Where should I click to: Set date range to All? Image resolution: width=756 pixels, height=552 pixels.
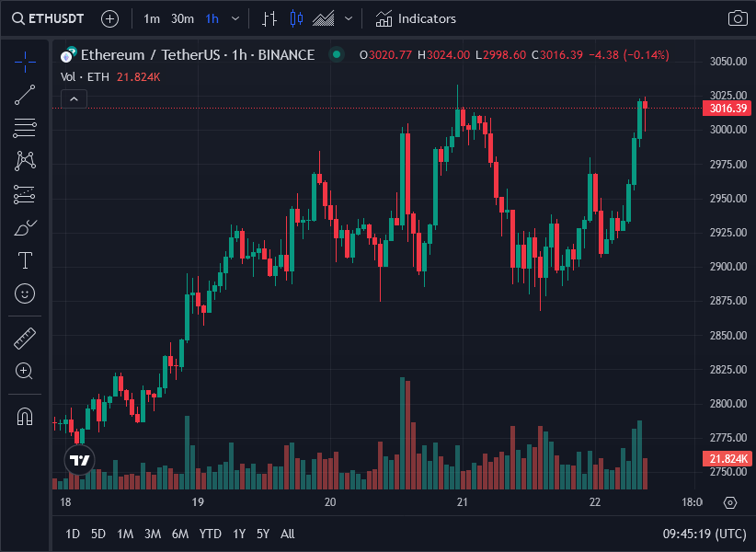point(287,534)
